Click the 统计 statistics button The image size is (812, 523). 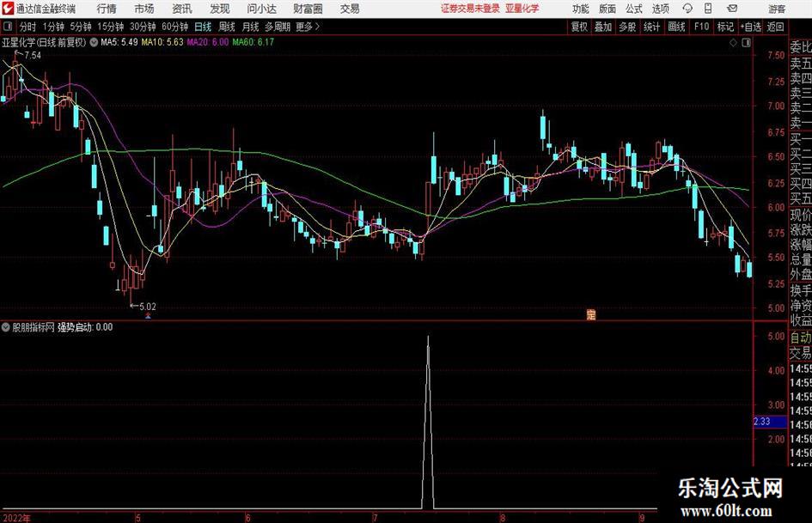coord(652,27)
